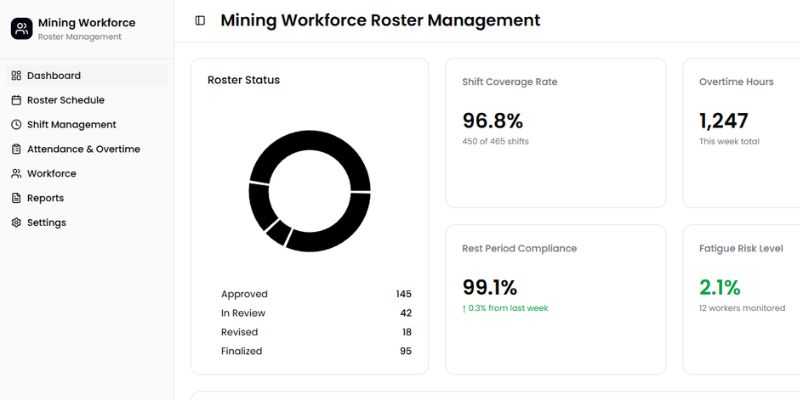This screenshot has width=800, height=400.
Task: Click the Approved count 145
Action: [404, 294]
